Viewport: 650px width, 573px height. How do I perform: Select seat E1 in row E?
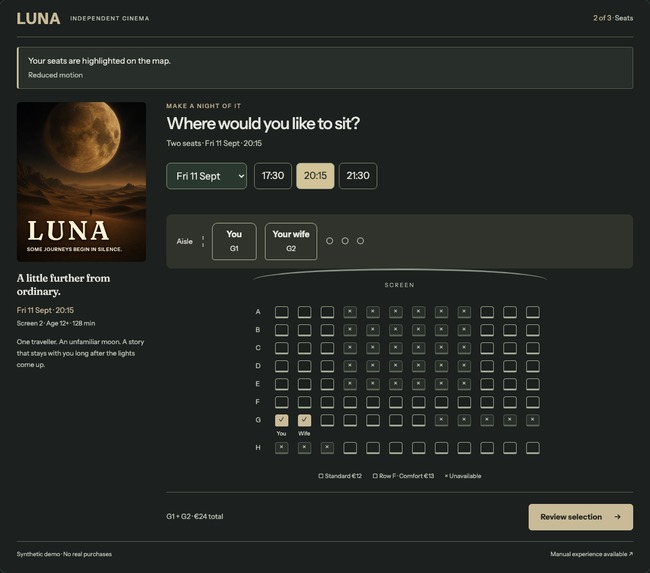click(281, 384)
